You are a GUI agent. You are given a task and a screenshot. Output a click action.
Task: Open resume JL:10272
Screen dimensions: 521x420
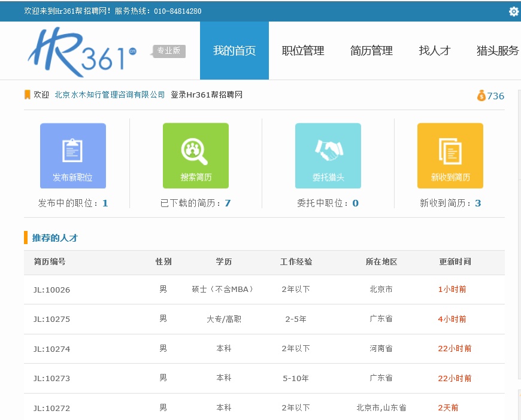52,408
